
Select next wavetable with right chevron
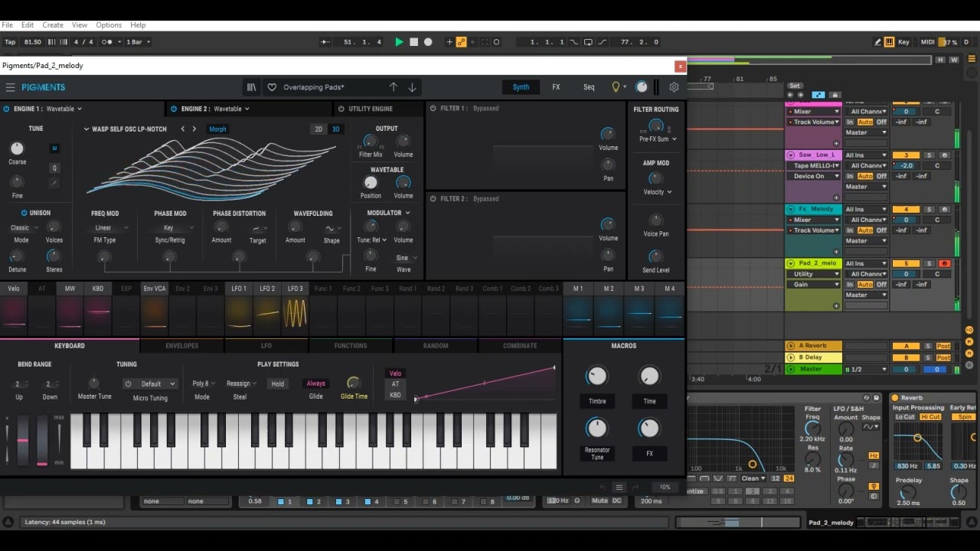coord(194,129)
